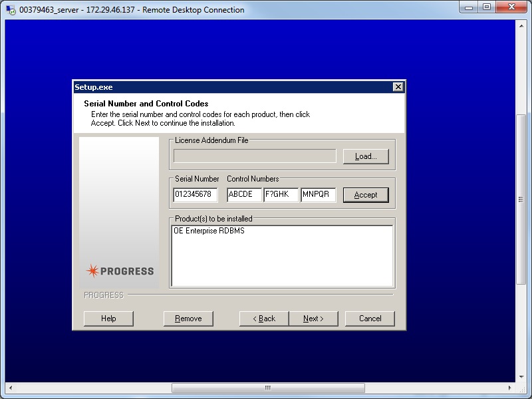Click the Serial Number field 012345678
Screen dimensions: 532x399
click(196, 195)
